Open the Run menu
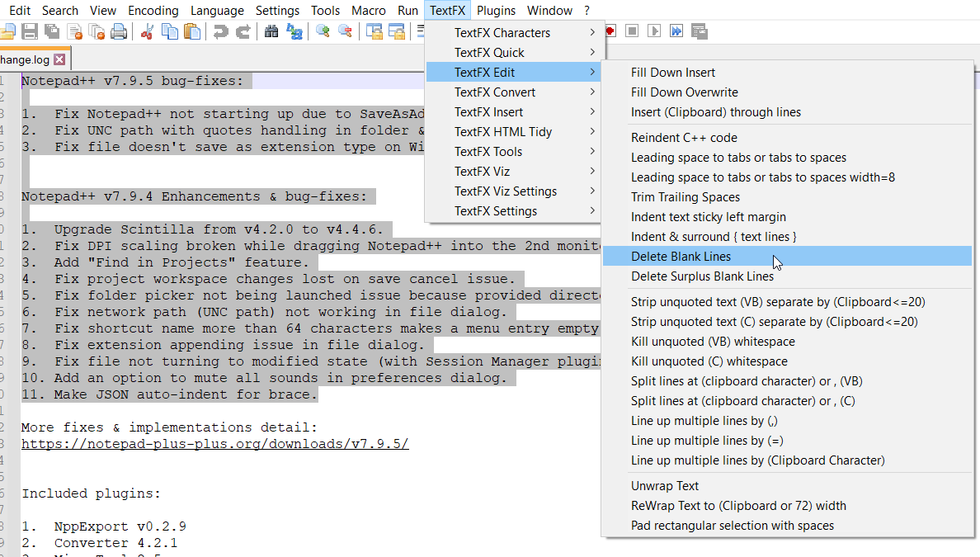The image size is (980, 557). click(408, 11)
